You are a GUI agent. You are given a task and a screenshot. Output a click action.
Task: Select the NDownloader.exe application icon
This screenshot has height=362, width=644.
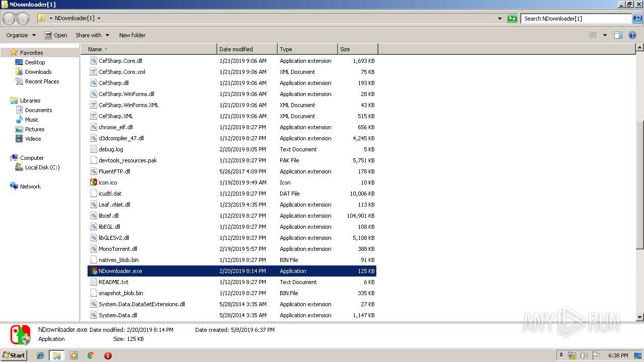pos(94,271)
